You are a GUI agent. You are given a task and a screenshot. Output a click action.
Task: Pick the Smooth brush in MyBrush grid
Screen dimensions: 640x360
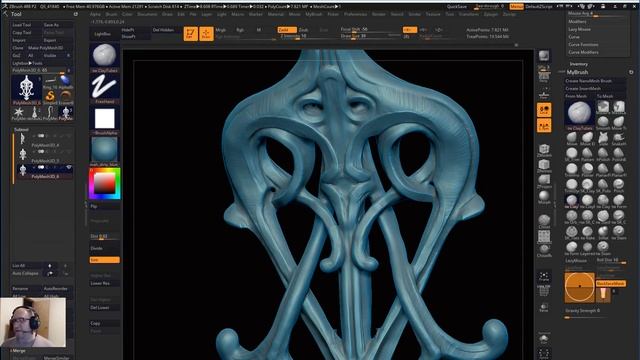click(603, 122)
